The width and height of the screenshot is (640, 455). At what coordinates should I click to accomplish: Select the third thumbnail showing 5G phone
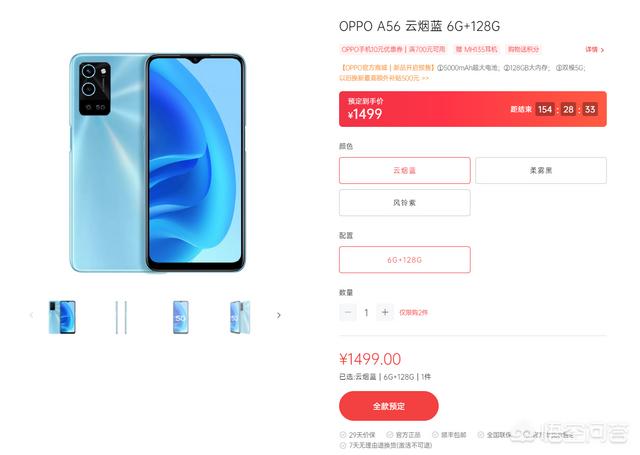point(180,317)
